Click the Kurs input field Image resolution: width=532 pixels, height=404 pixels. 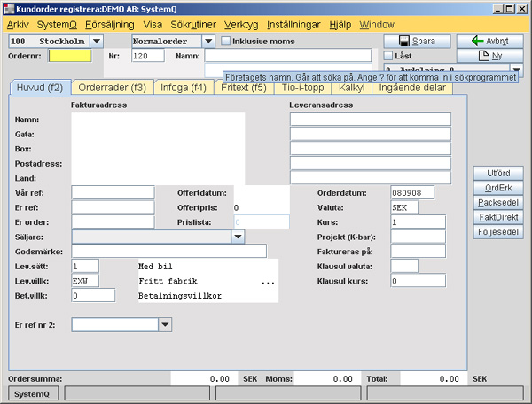point(418,222)
